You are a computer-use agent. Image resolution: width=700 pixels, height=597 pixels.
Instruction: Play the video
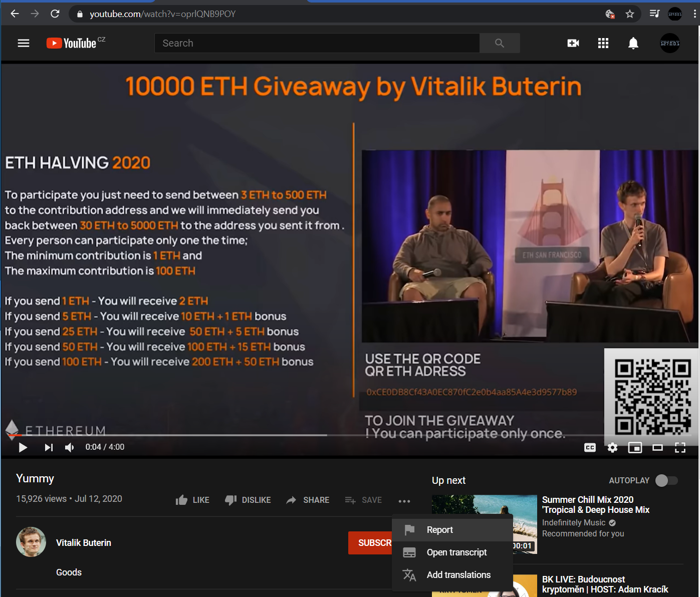pos(23,447)
